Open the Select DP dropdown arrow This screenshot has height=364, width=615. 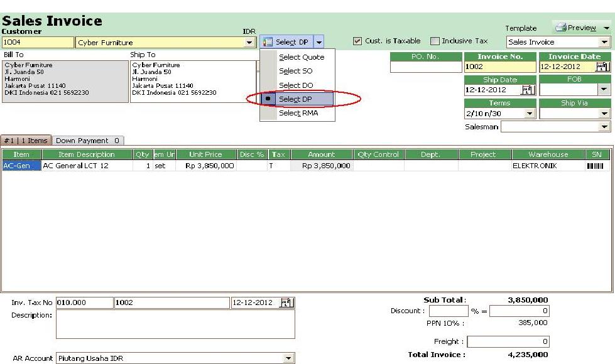click(x=319, y=42)
